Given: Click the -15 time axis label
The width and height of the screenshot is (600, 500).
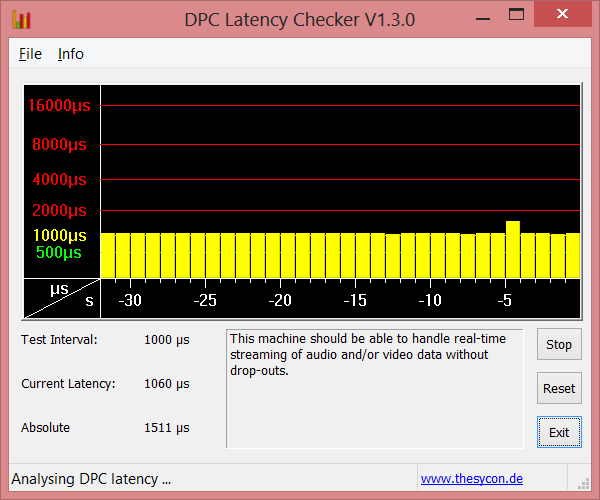Looking at the screenshot, I should (355, 300).
